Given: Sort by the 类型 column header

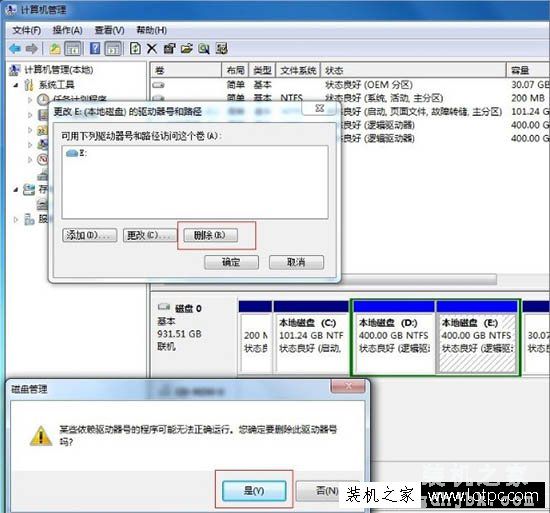Looking at the screenshot, I should point(263,70).
